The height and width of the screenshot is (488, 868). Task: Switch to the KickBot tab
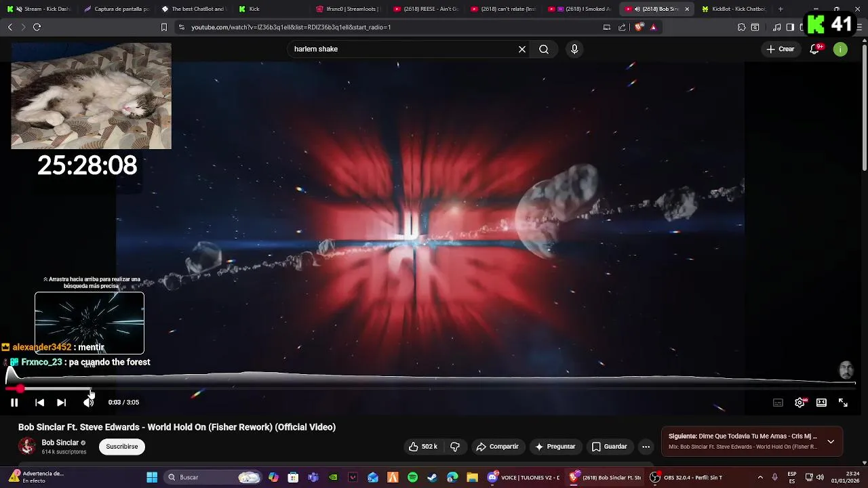pyautogui.click(x=734, y=9)
